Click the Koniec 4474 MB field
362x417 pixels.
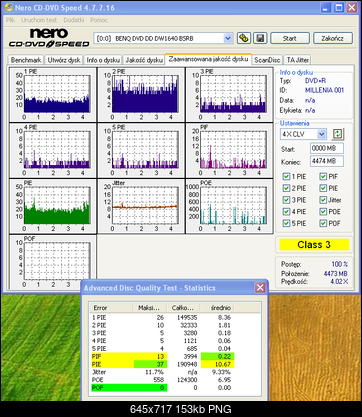[x=327, y=161]
